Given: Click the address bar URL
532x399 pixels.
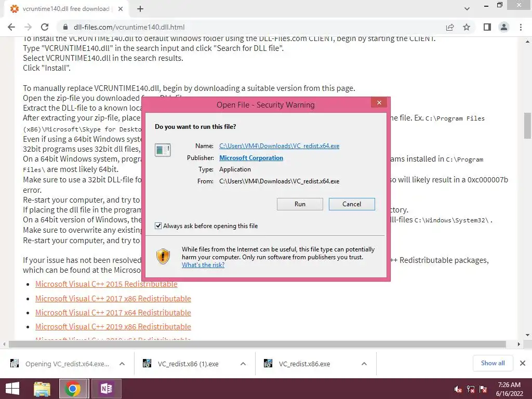Looking at the screenshot, I should pos(129,27).
